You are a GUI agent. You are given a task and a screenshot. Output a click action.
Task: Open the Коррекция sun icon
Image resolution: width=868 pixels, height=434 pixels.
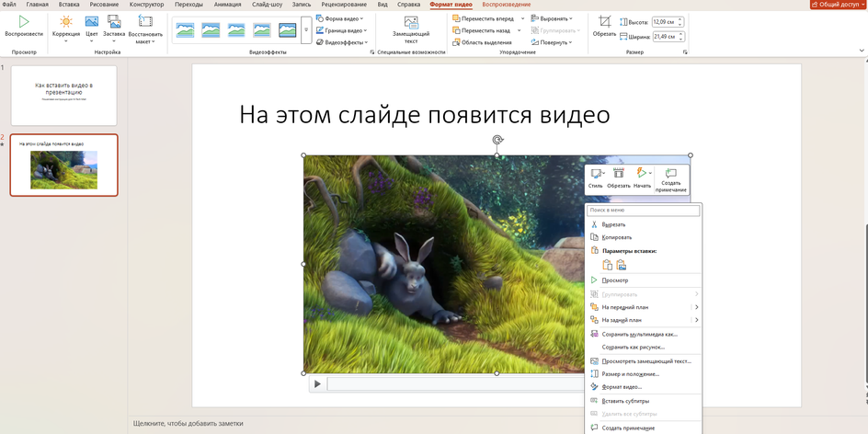click(x=66, y=21)
